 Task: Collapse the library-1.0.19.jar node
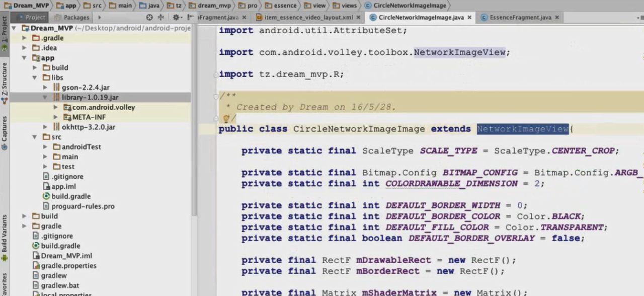click(x=45, y=97)
